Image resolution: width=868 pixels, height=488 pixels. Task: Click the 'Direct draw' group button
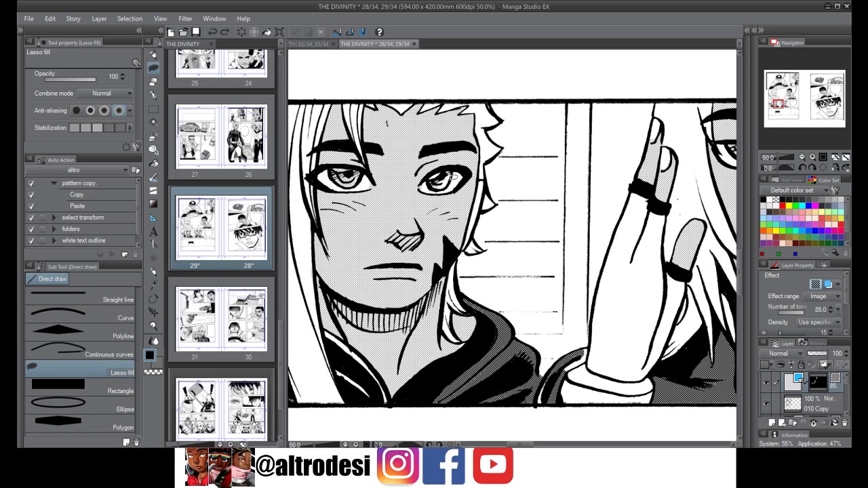coord(47,279)
